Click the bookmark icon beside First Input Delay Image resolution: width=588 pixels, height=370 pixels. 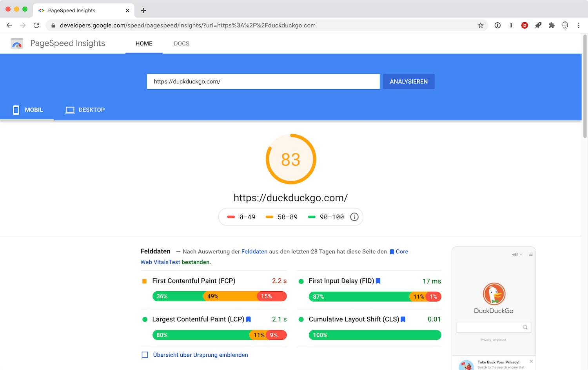377,281
